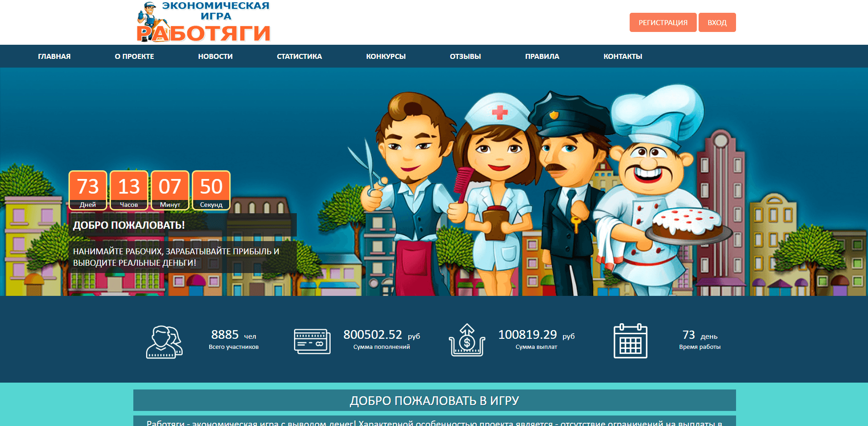The width and height of the screenshot is (868, 426).
Task: Click the bank card icon near Сумма пополнений
Action: pos(312,341)
